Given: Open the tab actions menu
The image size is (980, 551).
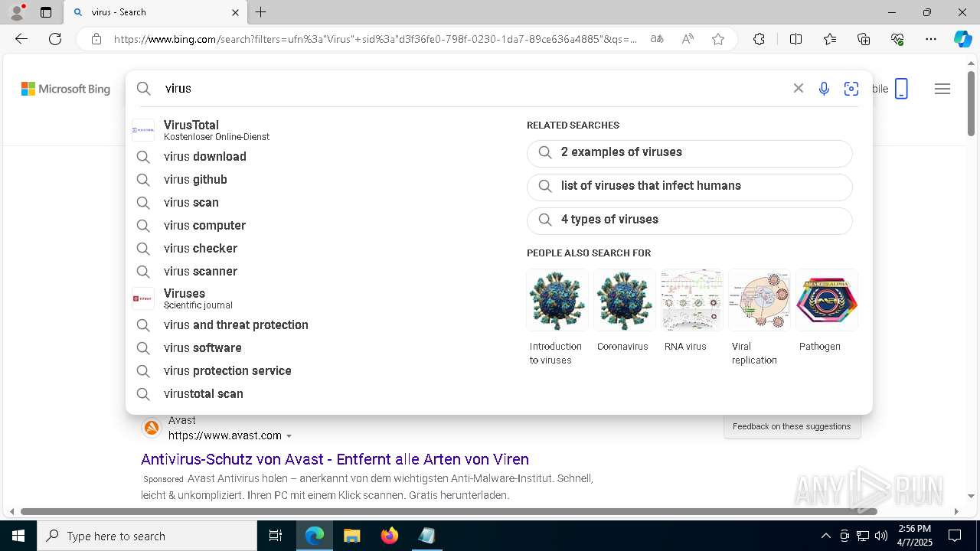Looking at the screenshot, I should click(x=46, y=12).
